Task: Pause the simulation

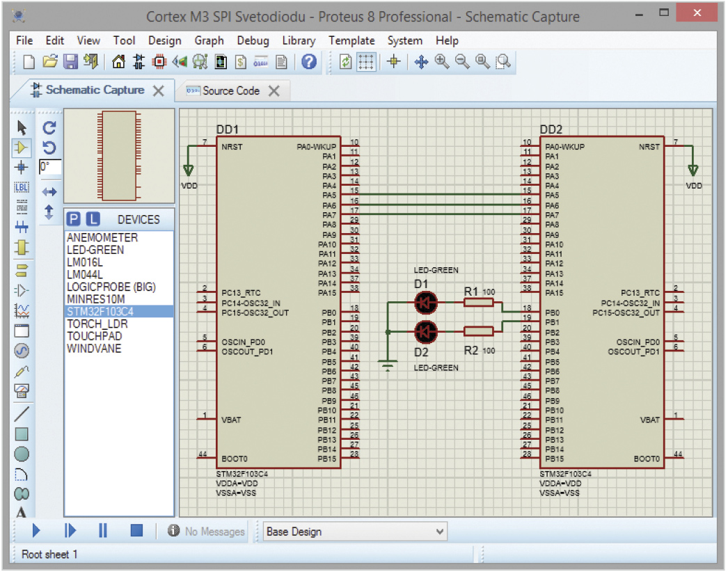Action: 103,530
